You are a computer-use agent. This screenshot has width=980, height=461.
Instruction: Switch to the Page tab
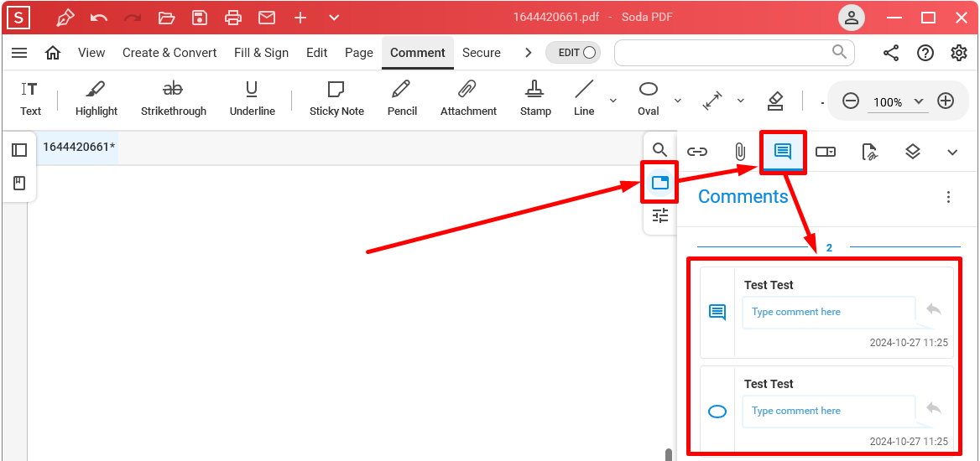359,53
